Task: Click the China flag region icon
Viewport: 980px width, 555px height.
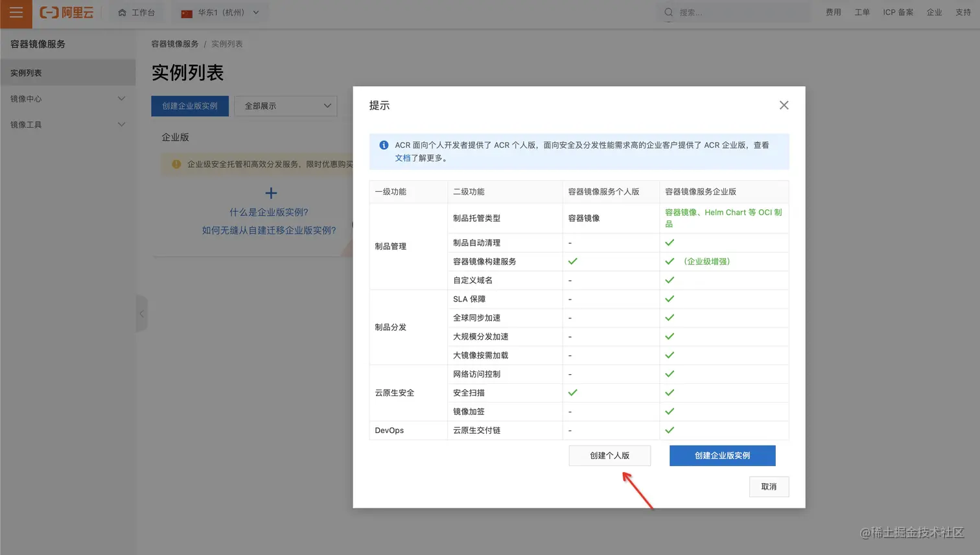Action: (187, 13)
